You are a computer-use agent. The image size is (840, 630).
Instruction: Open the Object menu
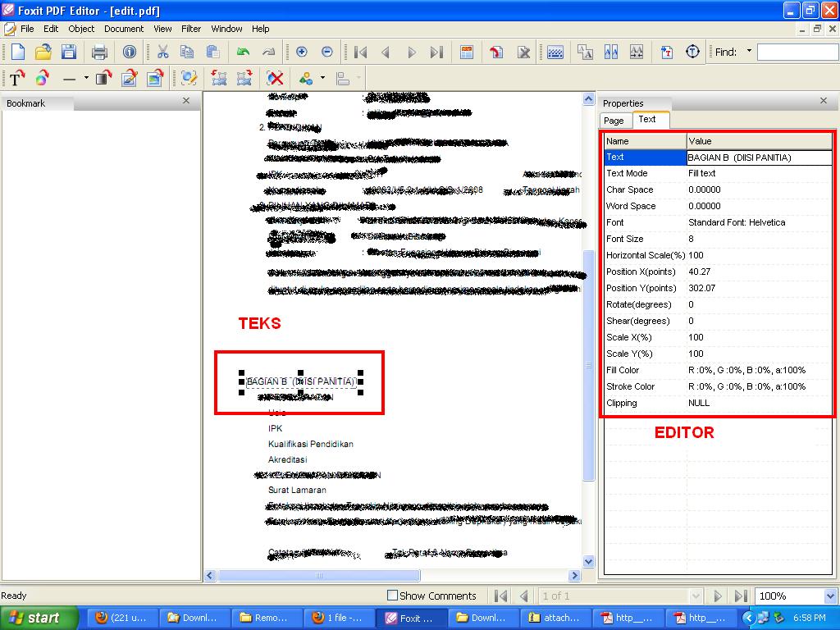click(x=81, y=29)
